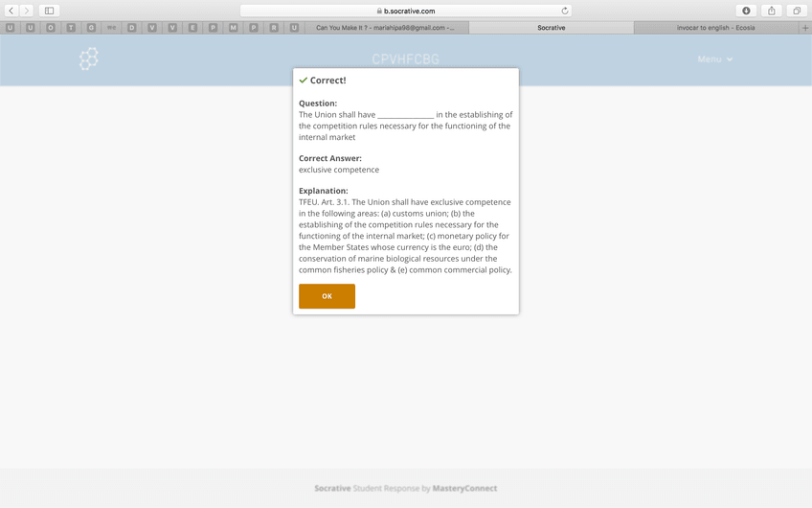Click the room name CPVHFCBG
The width and height of the screenshot is (812, 508).
tap(405, 59)
